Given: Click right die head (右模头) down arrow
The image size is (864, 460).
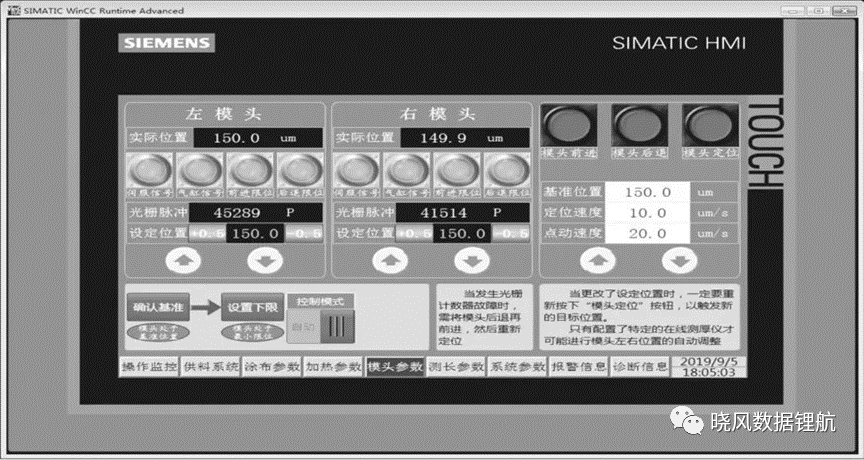Looking at the screenshot, I should coord(472,260).
